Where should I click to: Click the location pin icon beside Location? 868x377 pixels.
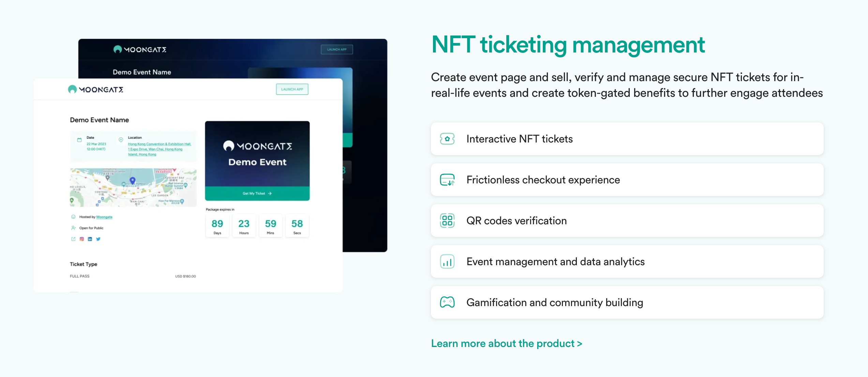click(121, 140)
